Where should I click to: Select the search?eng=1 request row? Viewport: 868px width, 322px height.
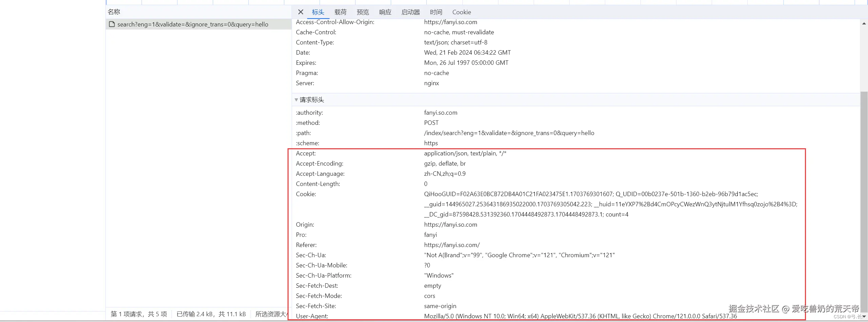point(199,24)
